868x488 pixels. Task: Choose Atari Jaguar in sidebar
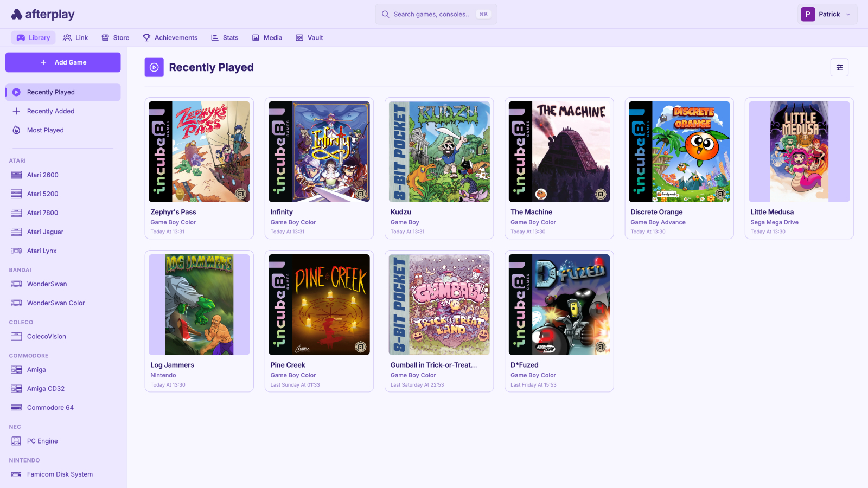coord(63,232)
